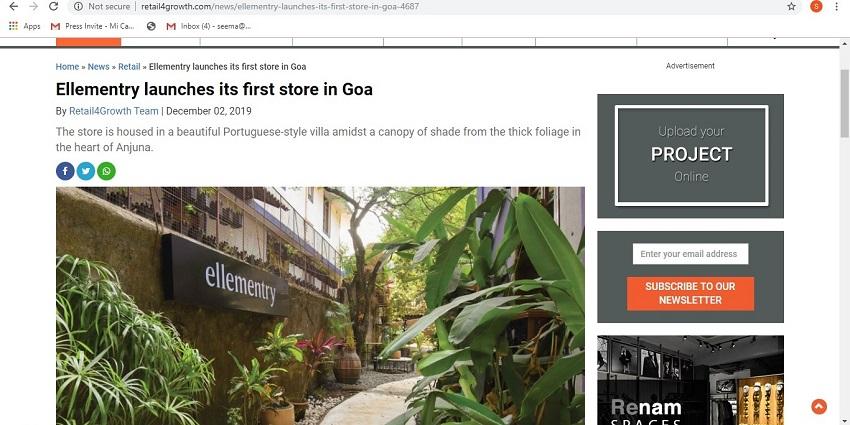The height and width of the screenshot is (425, 850).
Task: Open the Inbox (4) Gmail bookmark
Action: pyautogui.click(x=209, y=26)
